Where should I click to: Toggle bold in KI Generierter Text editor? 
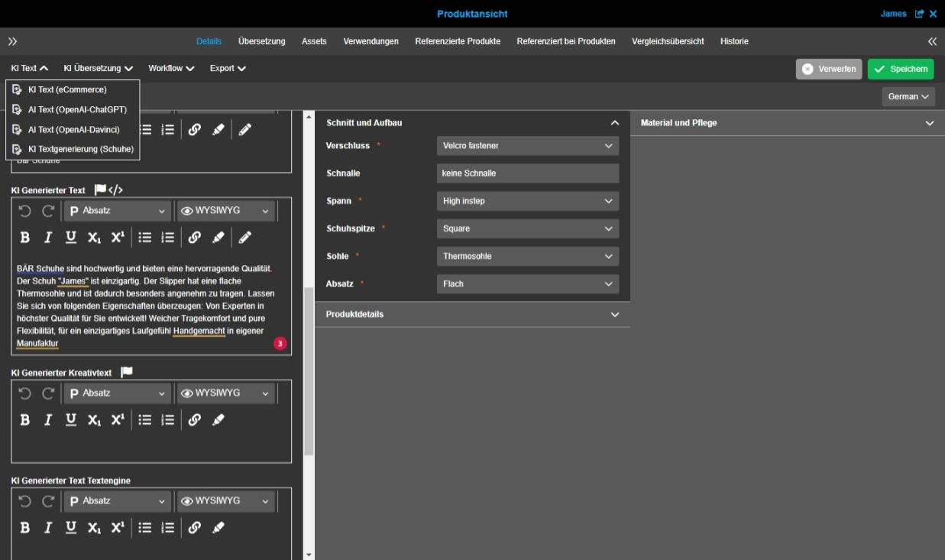(x=25, y=238)
